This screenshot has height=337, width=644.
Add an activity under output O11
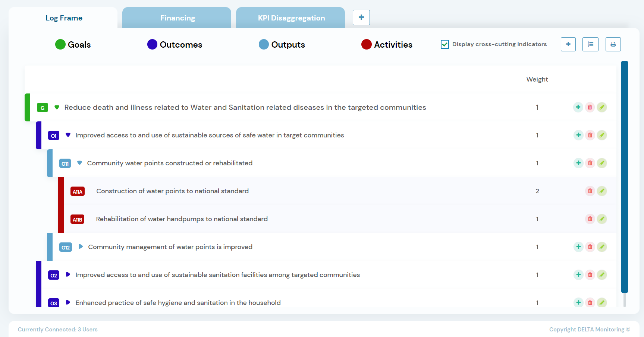(x=578, y=163)
